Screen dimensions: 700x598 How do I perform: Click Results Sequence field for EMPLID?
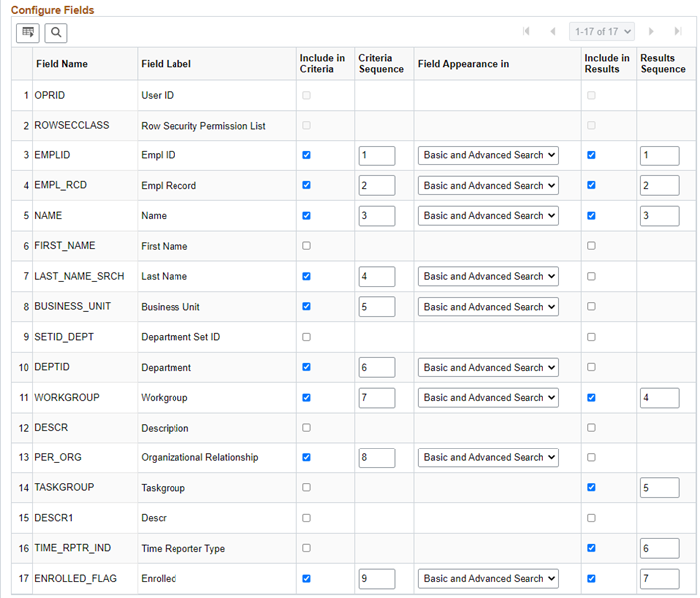point(660,155)
